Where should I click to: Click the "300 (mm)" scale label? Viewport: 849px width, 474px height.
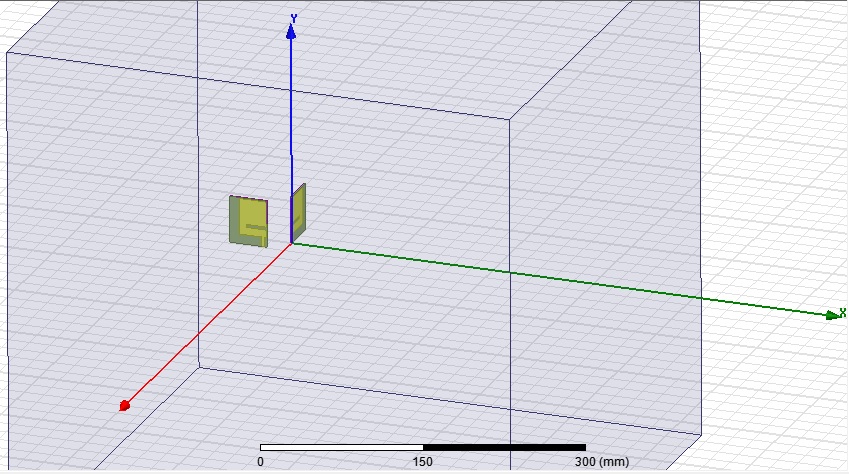point(602,462)
